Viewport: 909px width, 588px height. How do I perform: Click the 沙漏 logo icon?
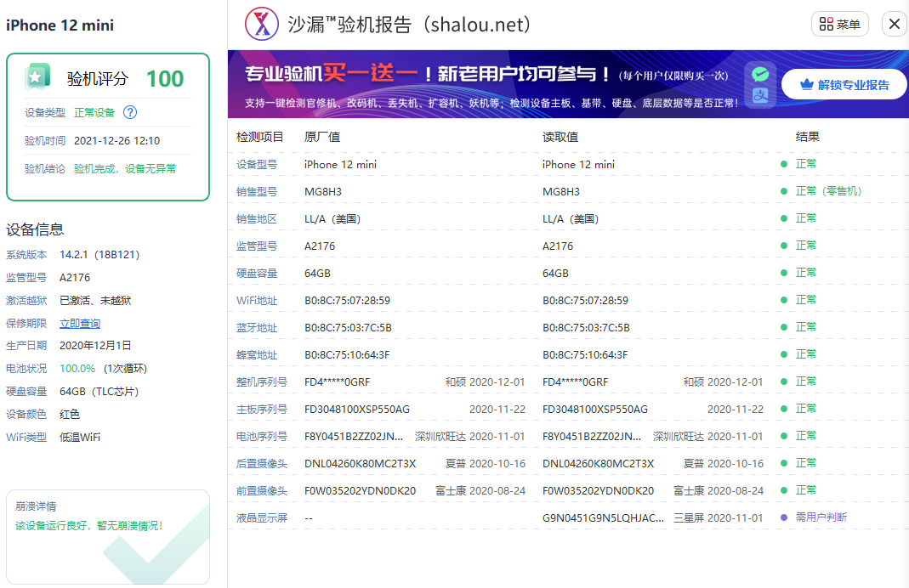pyautogui.click(x=261, y=25)
